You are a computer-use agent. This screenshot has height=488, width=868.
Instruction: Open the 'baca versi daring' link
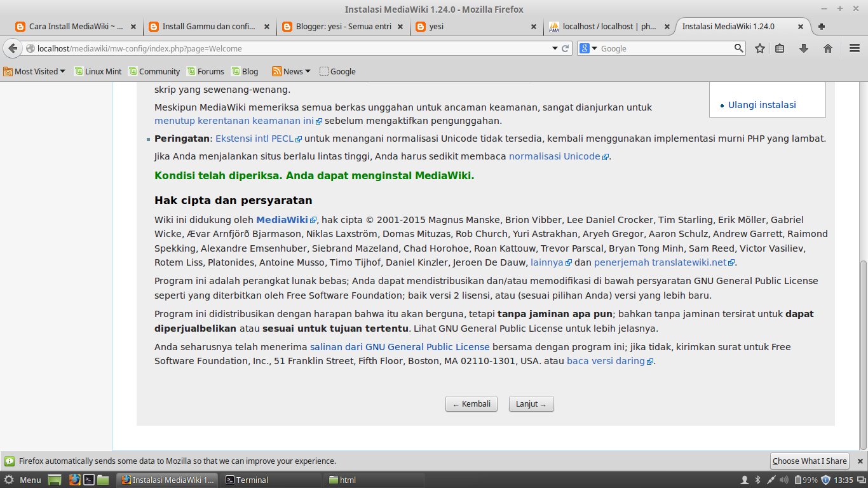[x=610, y=361]
